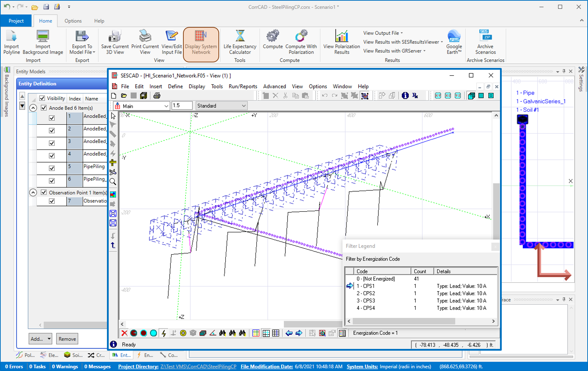
Task: Select 1 - CPS1 row in Filter Legend
Action: coord(421,286)
